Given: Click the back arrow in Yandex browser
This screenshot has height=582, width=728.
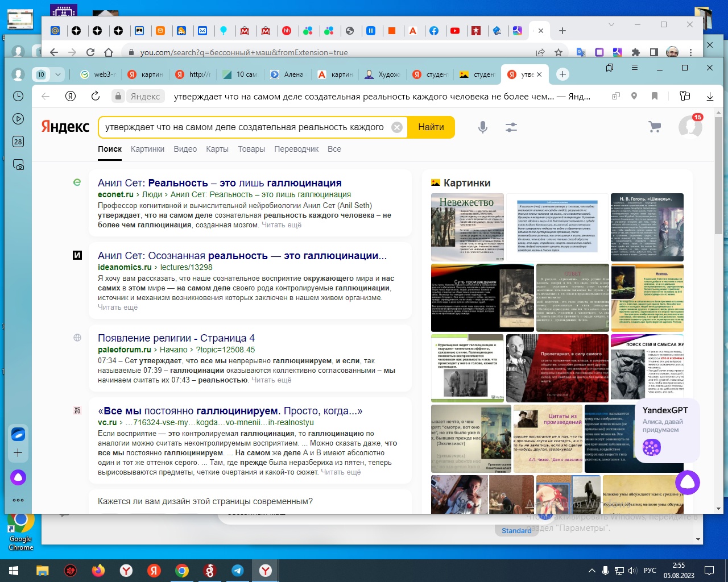Looking at the screenshot, I should coord(45,96).
